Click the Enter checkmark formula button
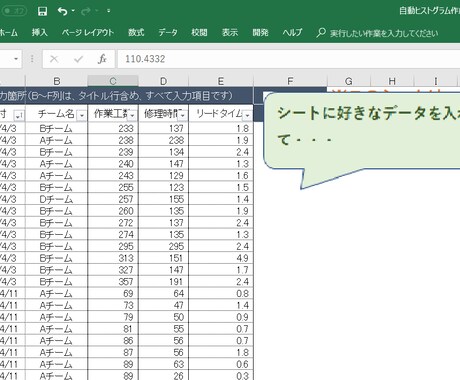This screenshot has height=380, width=460. 78,59
